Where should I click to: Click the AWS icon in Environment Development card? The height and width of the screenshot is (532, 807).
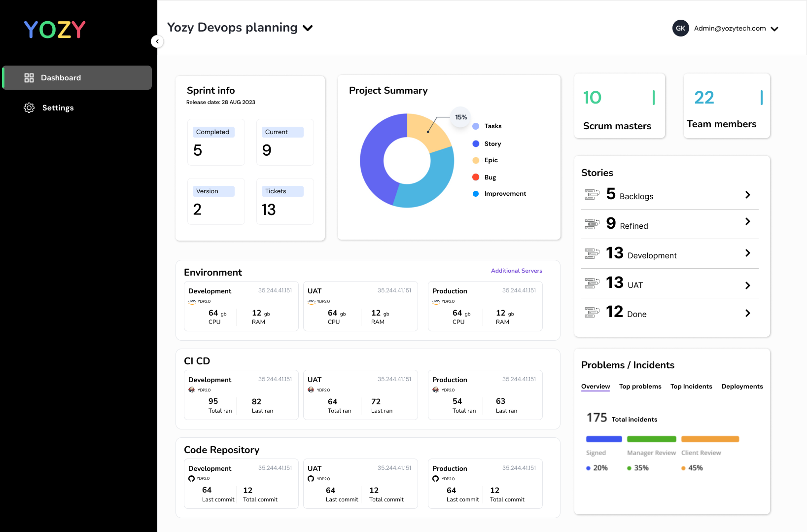(x=192, y=301)
